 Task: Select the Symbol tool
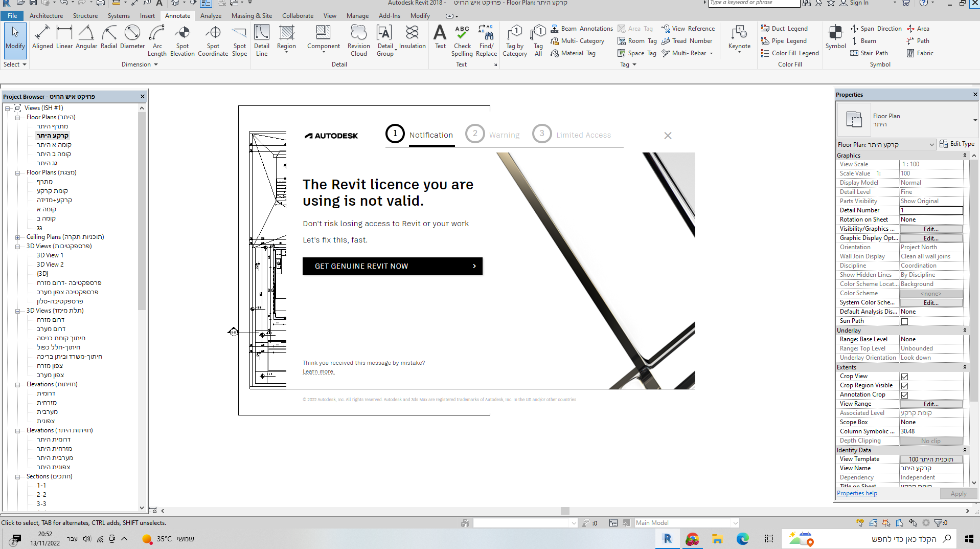(836, 38)
